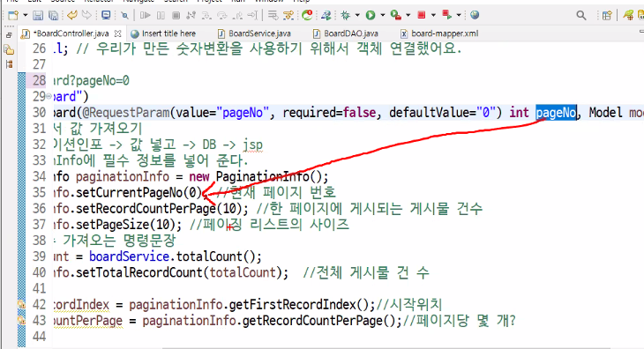
Task: Click the Disconnect debug icon
Action: click(x=191, y=16)
